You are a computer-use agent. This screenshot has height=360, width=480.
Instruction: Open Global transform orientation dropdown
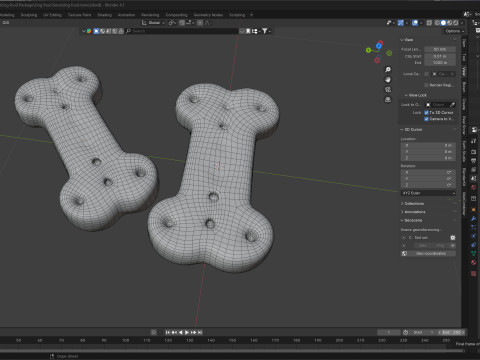point(153,23)
